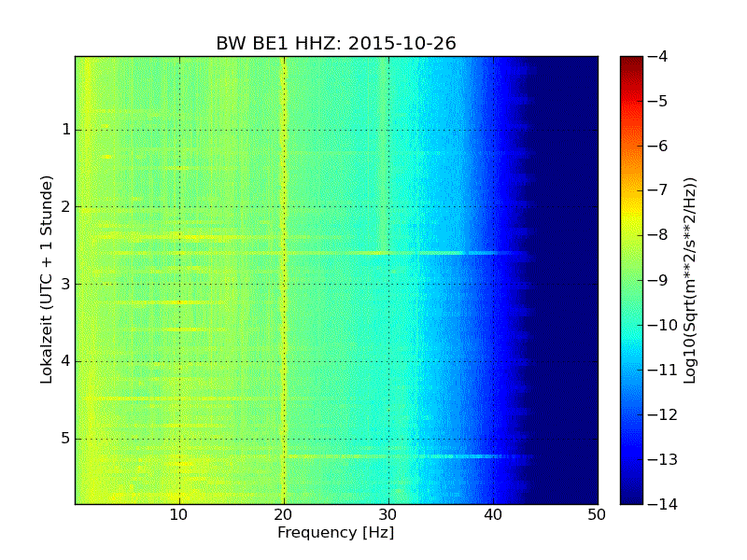Click x-axis tick label 40
This screenshot has height=560, width=747.
click(493, 515)
